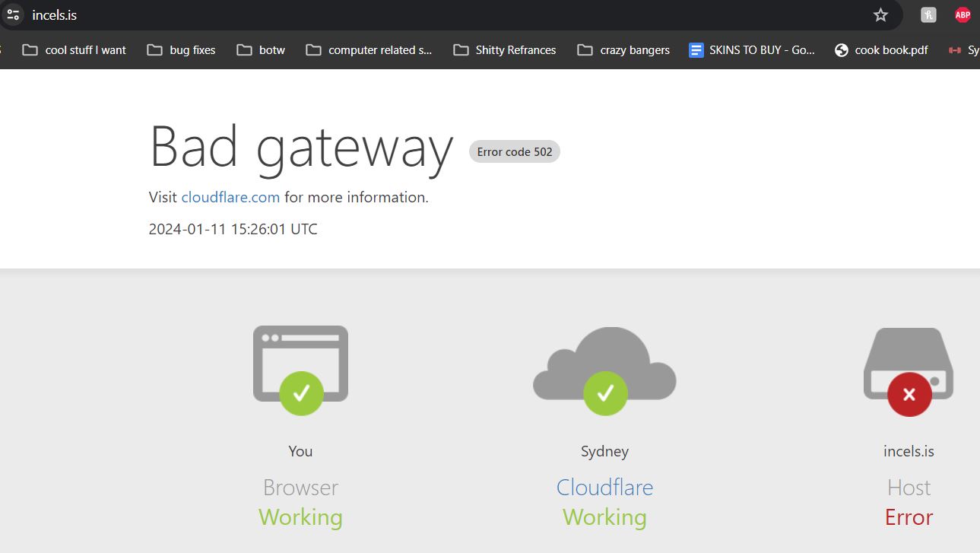Screen dimensions: 980x553
Task: Click the 'Sydney' location label
Action: (x=604, y=452)
